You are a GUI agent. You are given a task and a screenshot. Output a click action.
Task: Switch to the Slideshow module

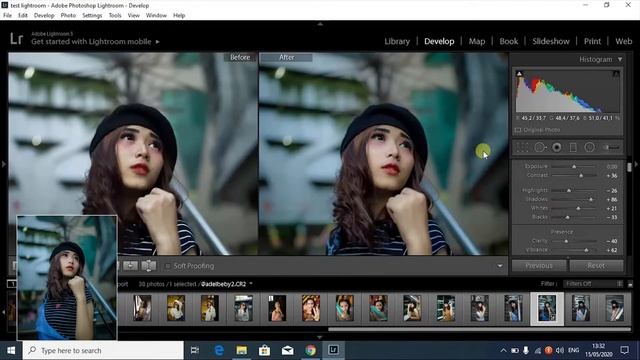(551, 41)
